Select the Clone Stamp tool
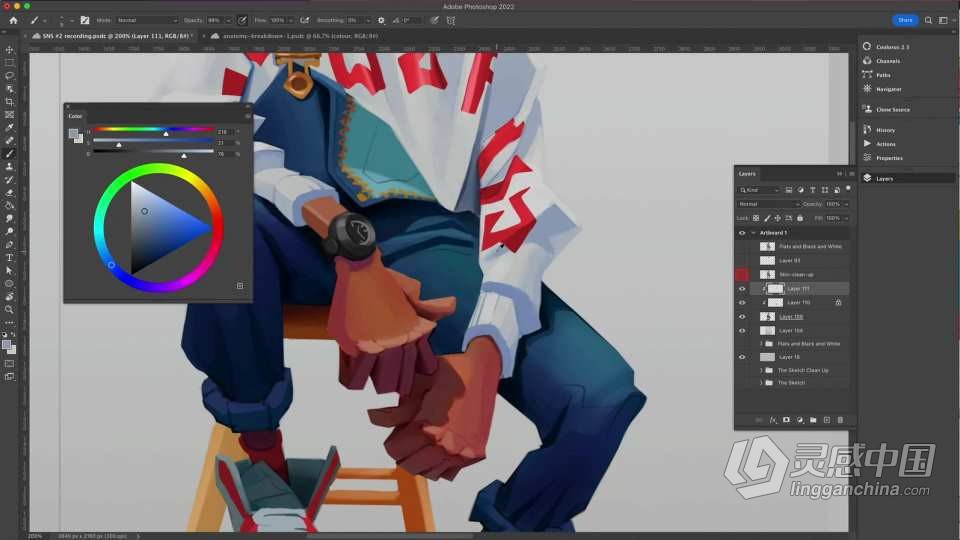960x540 pixels. (9, 167)
